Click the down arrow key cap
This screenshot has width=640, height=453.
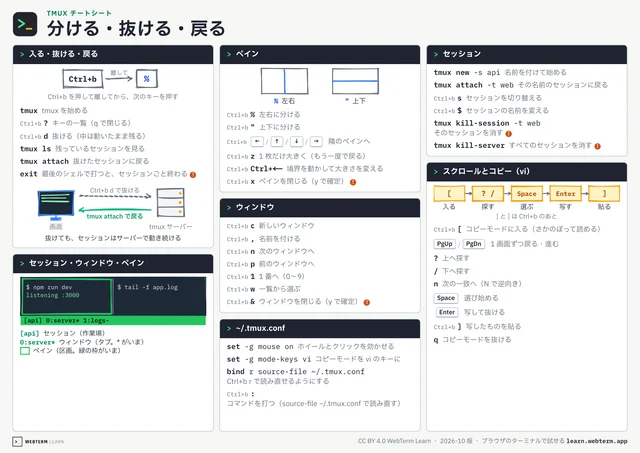pos(296,142)
